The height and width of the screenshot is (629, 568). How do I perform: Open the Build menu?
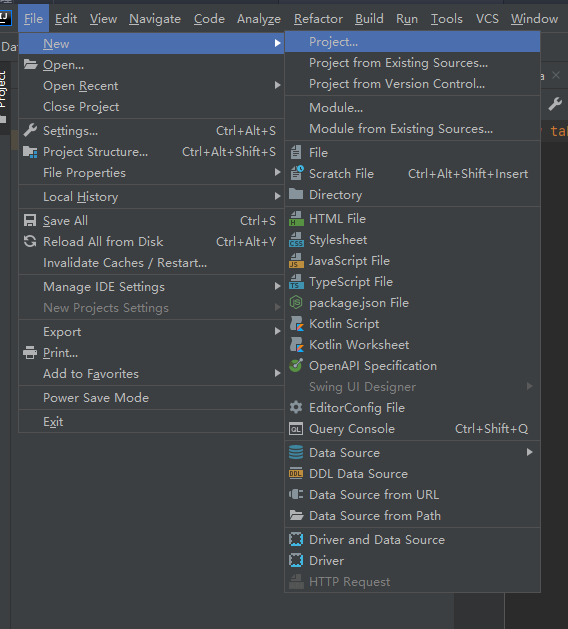click(369, 19)
